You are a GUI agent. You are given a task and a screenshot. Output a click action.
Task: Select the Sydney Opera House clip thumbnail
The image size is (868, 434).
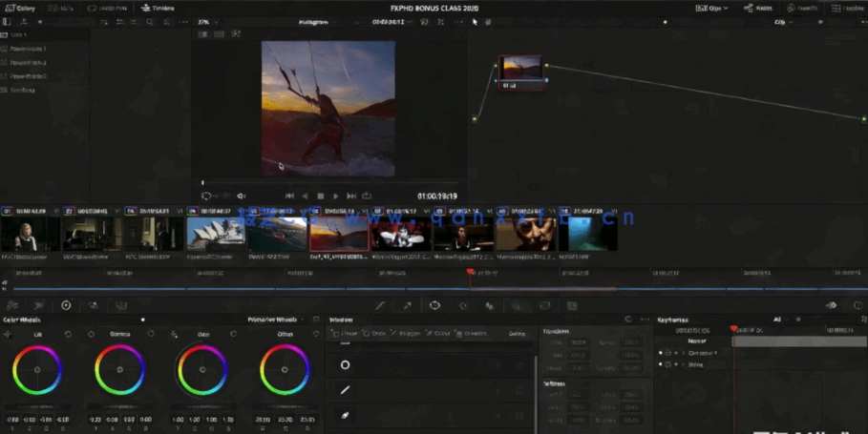point(216,234)
